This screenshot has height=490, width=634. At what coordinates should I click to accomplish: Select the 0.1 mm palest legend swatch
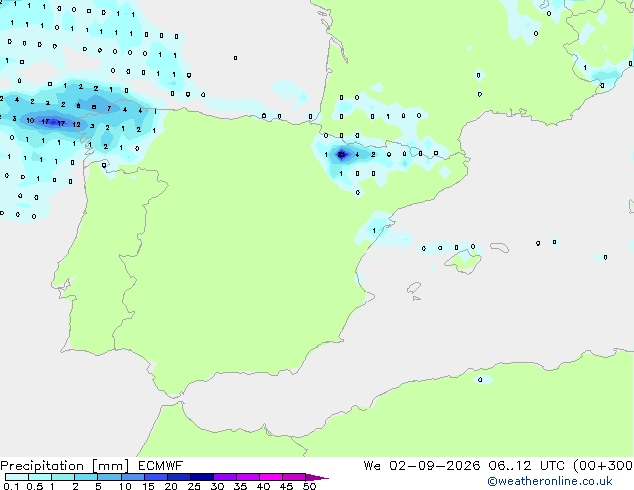coord(17,477)
